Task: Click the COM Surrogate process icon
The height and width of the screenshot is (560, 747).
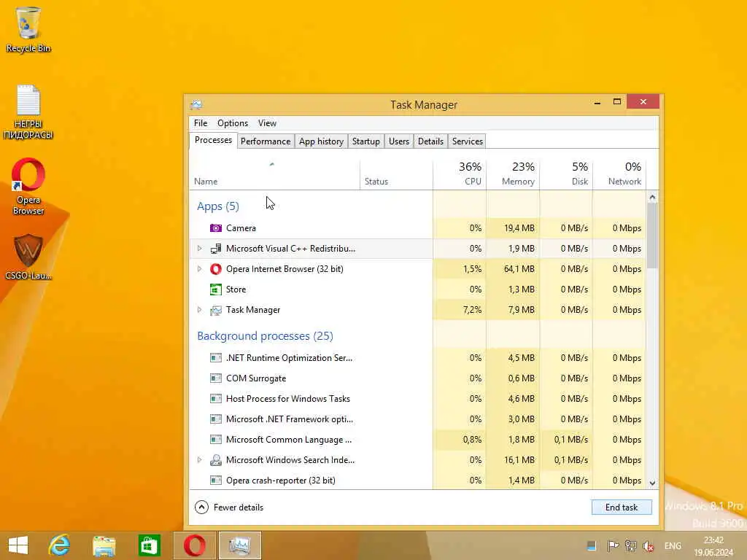Action: click(x=216, y=378)
